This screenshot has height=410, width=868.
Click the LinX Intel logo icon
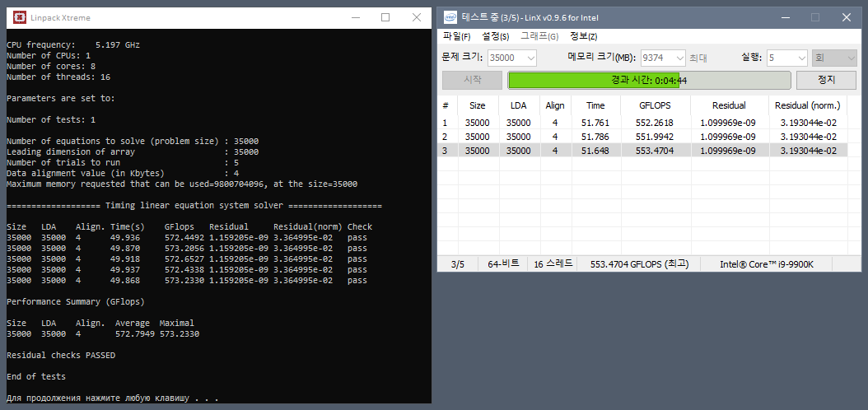[x=450, y=18]
